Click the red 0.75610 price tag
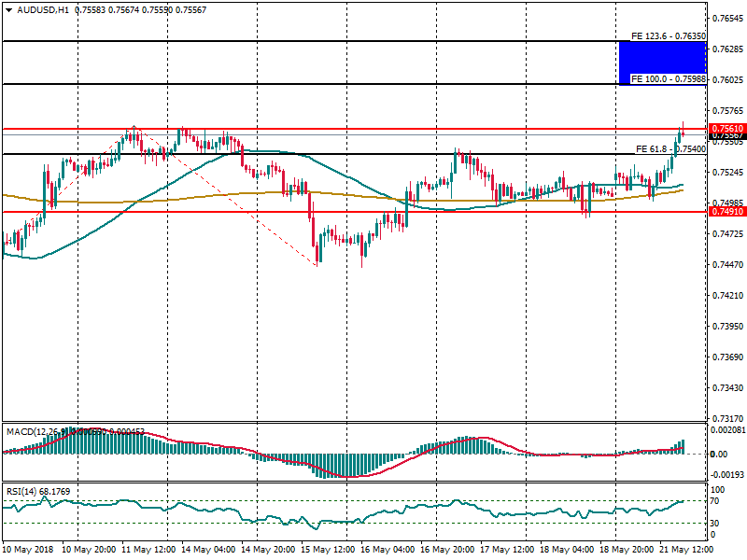 726,129
